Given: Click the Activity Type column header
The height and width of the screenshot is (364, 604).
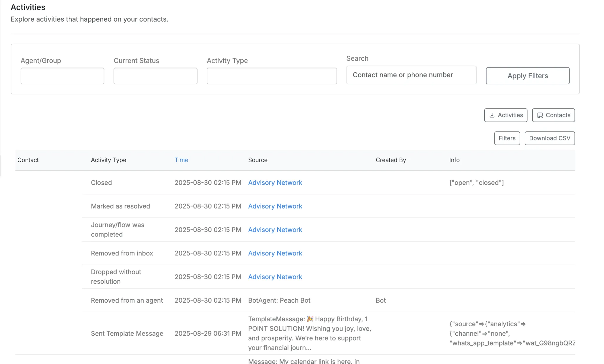Looking at the screenshot, I should click(109, 160).
